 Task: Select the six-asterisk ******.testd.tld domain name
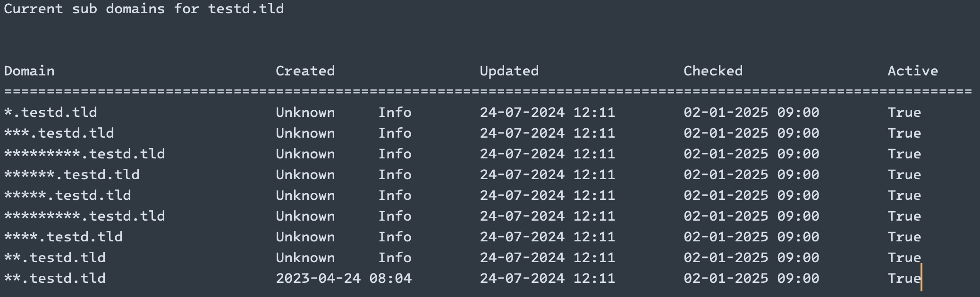72,174
